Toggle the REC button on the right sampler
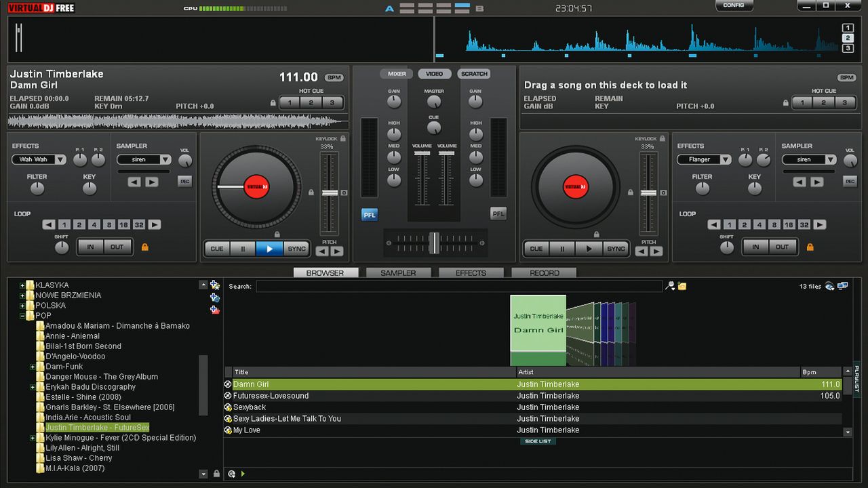This screenshot has height=488, width=868. click(x=850, y=181)
